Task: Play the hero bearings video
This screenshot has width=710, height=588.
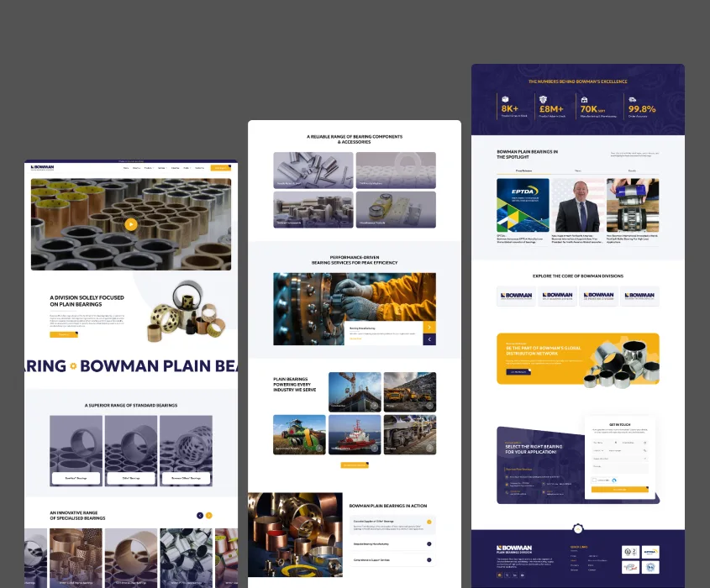Action: [x=131, y=224]
